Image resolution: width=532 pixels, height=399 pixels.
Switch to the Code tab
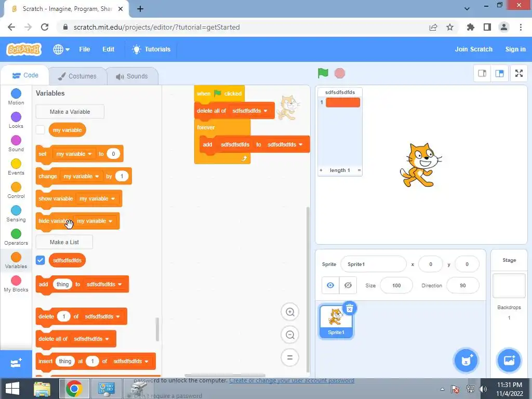tap(25, 75)
